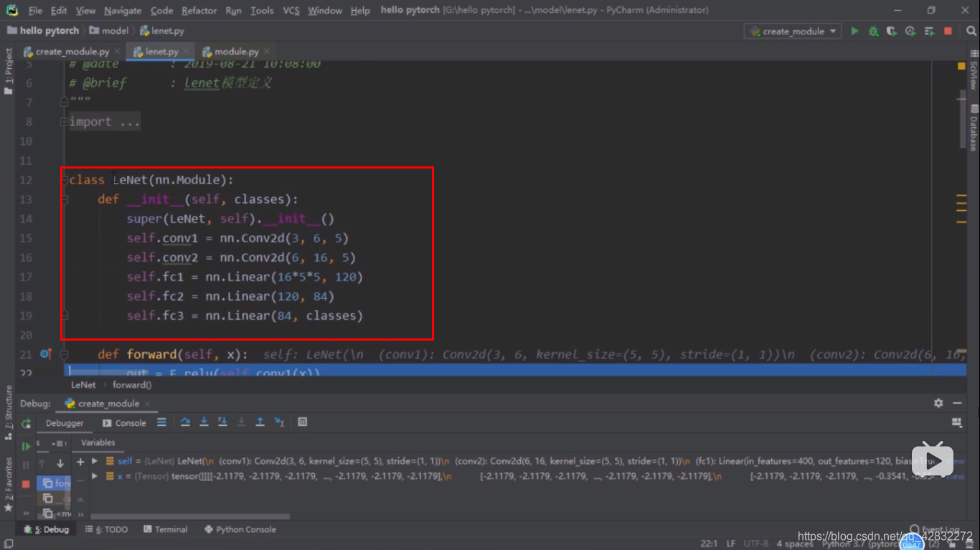This screenshot has width=980, height=550.
Task: Open the TODO tool window
Action: coord(107,529)
